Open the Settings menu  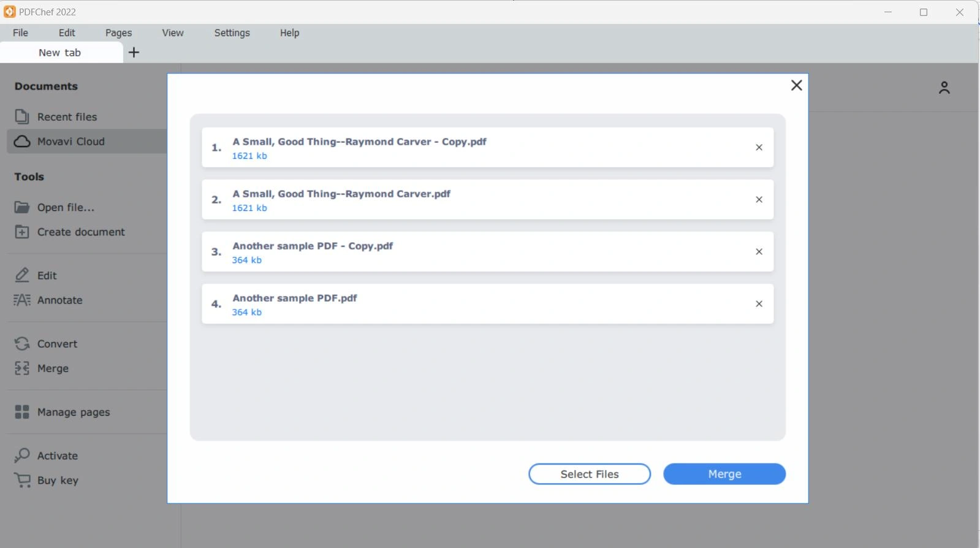pos(232,33)
